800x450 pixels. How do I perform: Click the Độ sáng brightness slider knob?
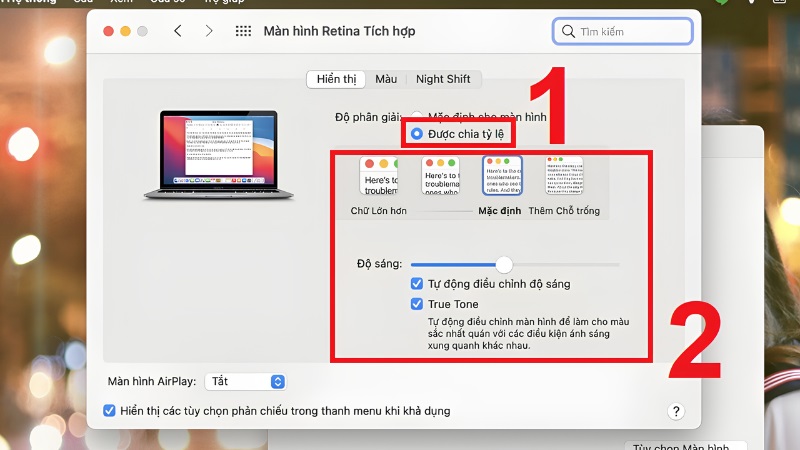click(504, 264)
